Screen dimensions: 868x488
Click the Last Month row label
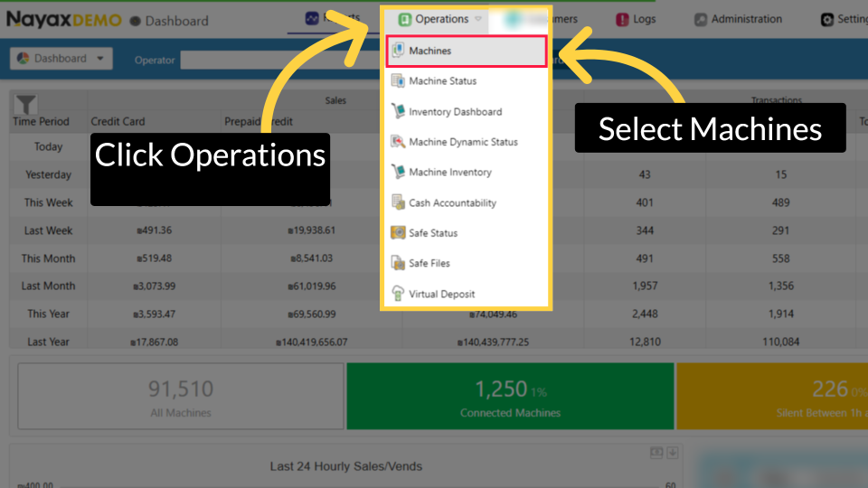coord(48,286)
